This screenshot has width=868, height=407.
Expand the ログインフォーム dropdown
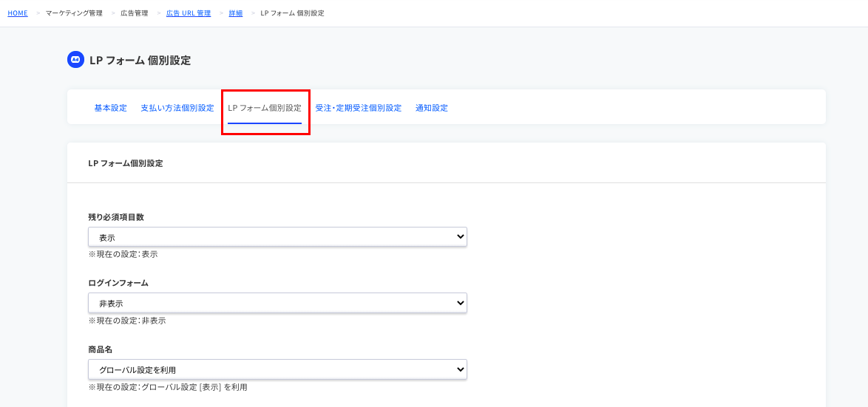[277, 303]
